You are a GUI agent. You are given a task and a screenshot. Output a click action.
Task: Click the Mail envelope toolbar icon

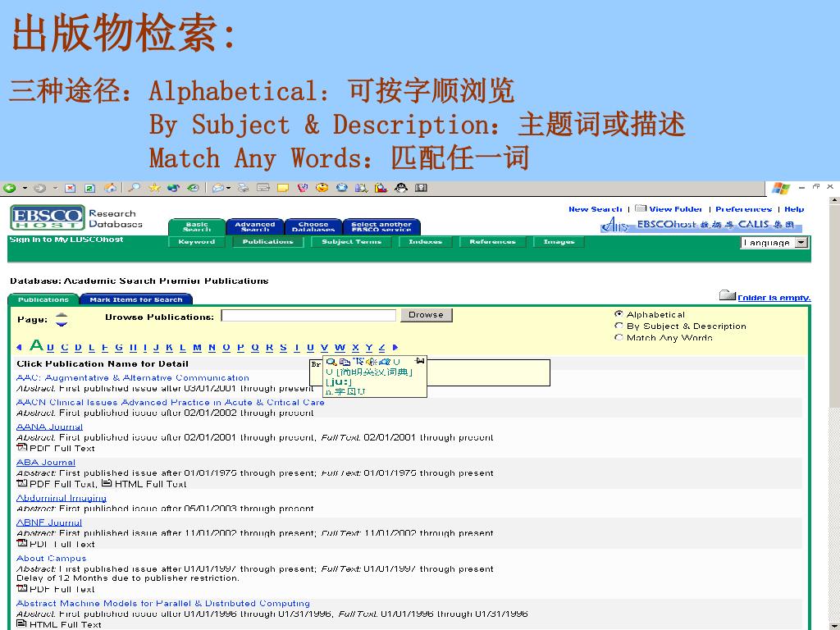[217, 188]
